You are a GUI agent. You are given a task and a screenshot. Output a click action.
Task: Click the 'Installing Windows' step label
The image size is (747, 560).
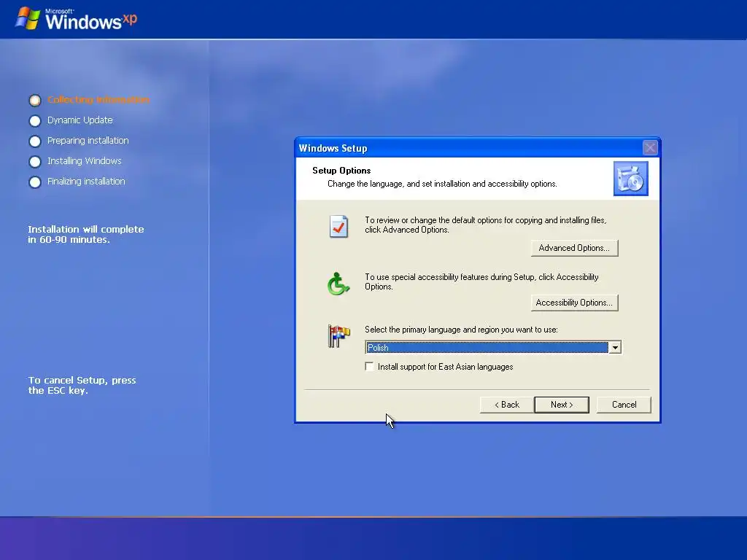(x=85, y=161)
